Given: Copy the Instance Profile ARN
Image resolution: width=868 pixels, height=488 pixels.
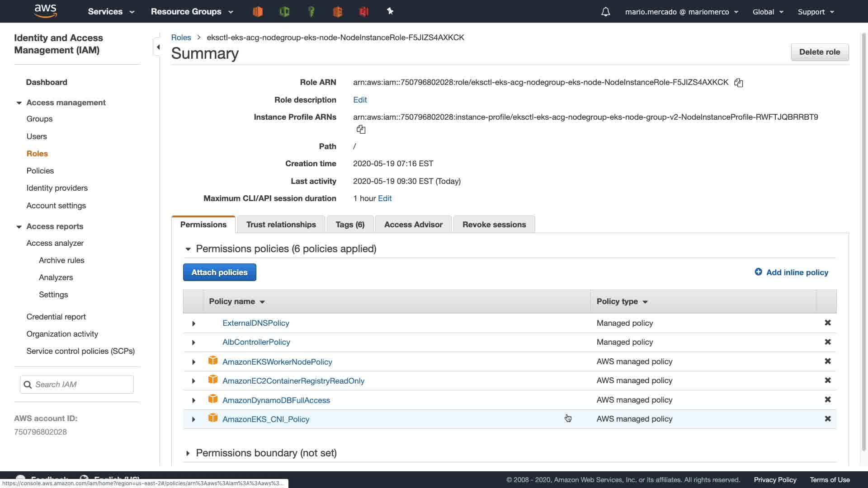Looking at the screenshot, I should click(361, 130).
